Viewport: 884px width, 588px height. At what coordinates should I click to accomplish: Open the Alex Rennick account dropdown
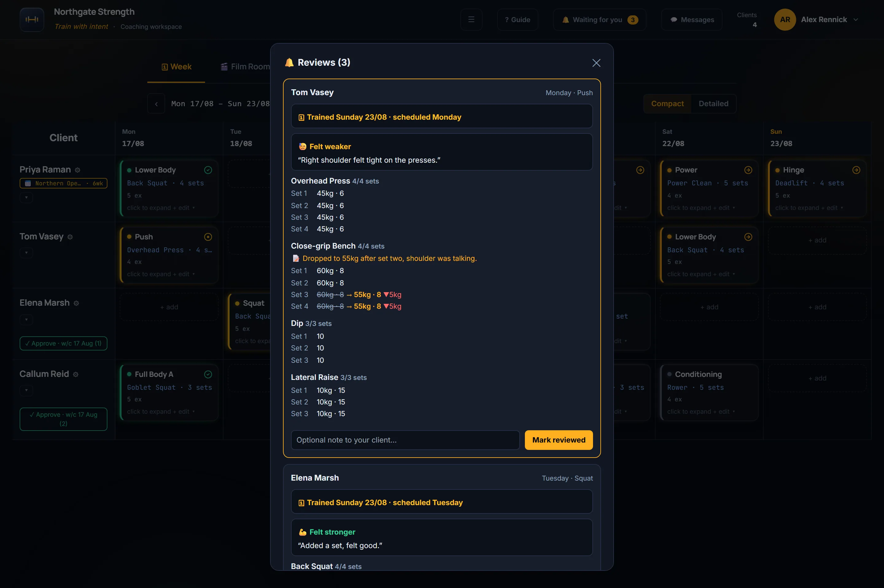816,20
